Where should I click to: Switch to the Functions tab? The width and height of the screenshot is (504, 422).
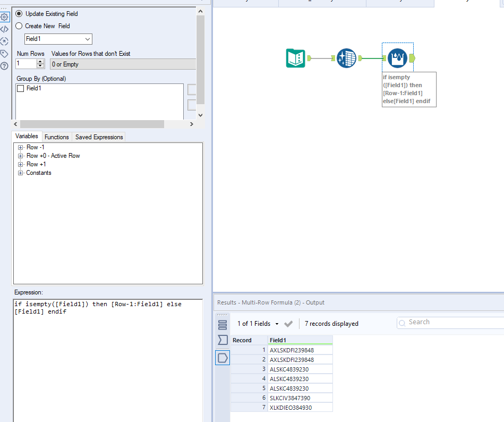[56, 137]
